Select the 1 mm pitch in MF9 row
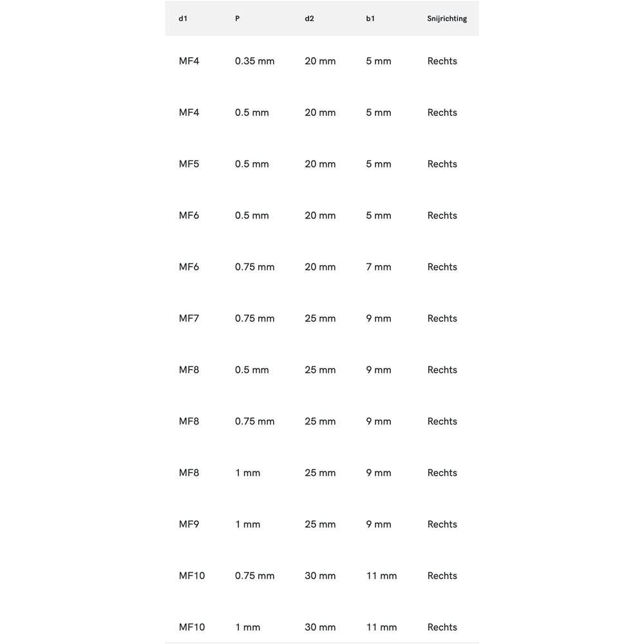644x644 pixels. point(247,525)
